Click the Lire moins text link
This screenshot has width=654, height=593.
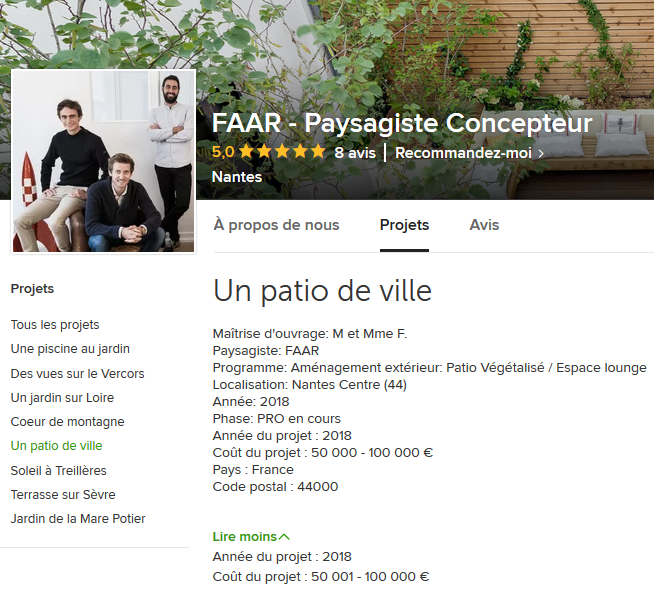tap(245, 537)
